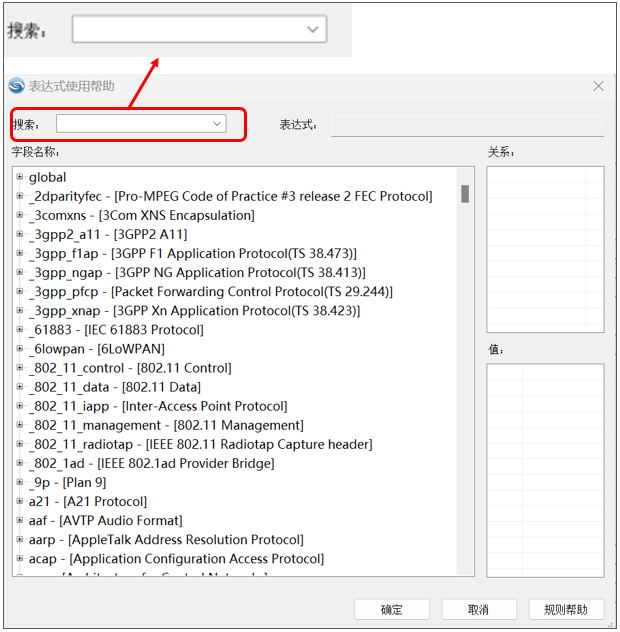Click the 值 value list box

(545, 470)
